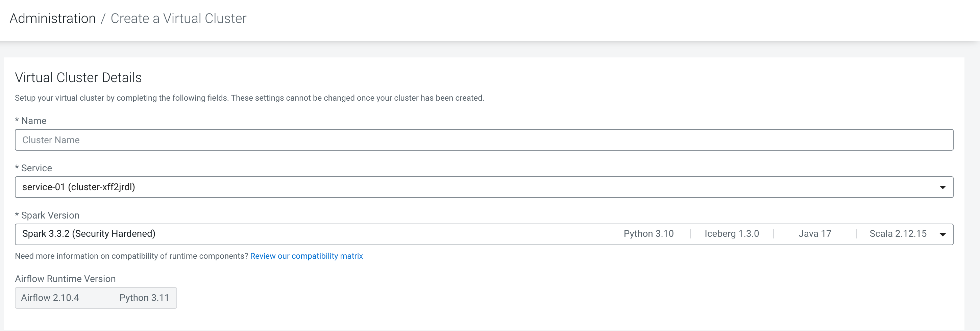Click the Airflow Runtime Version label
Image resolution: width=980 pixels, height=331 pixels.
tap(65, 279)
